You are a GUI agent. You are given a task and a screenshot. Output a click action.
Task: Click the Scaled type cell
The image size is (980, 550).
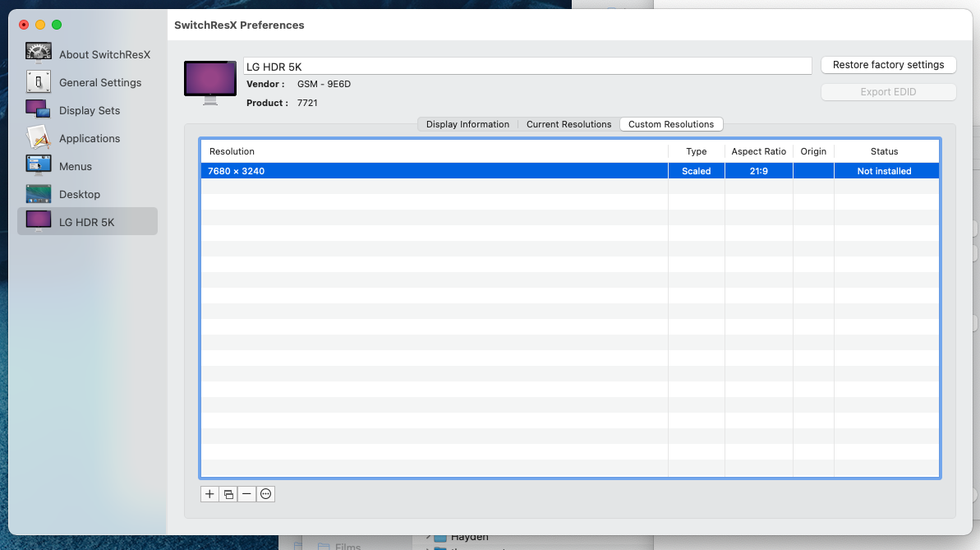click(697, 171)
